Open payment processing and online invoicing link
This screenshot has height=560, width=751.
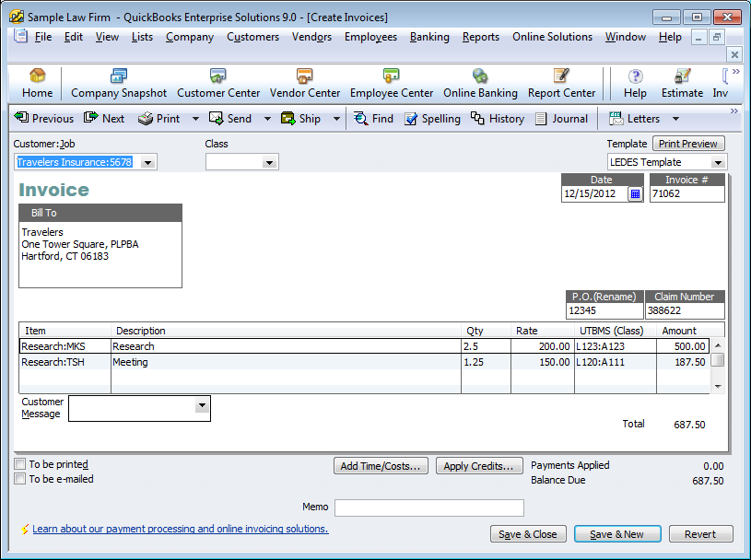[x=181, y=529]
